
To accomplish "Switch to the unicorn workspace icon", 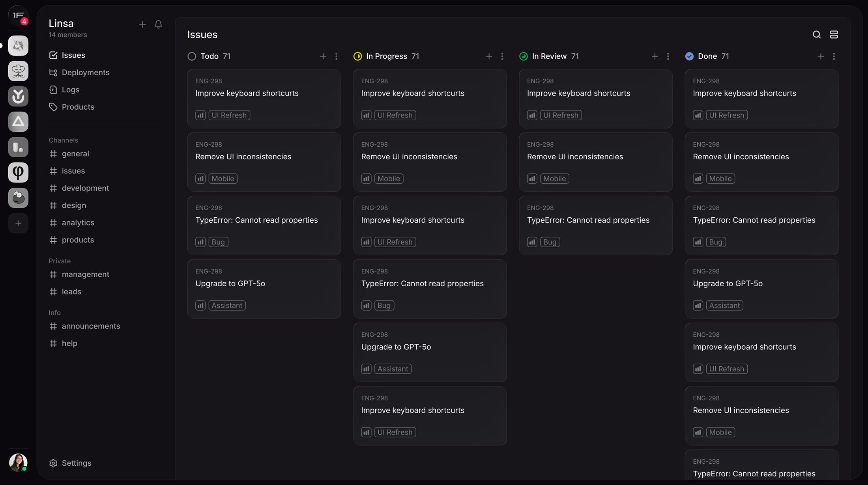I will [x=18, y=46].
